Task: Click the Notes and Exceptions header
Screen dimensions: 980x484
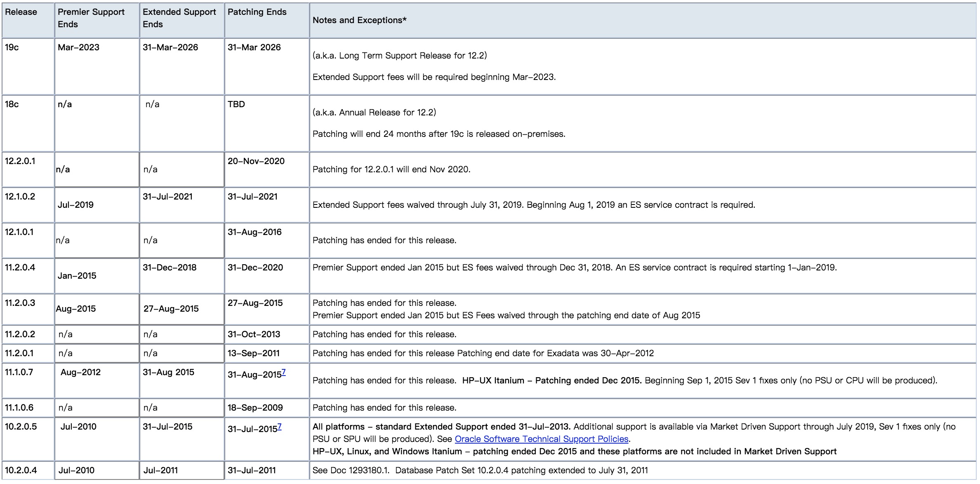Action: tap(359, 20)
